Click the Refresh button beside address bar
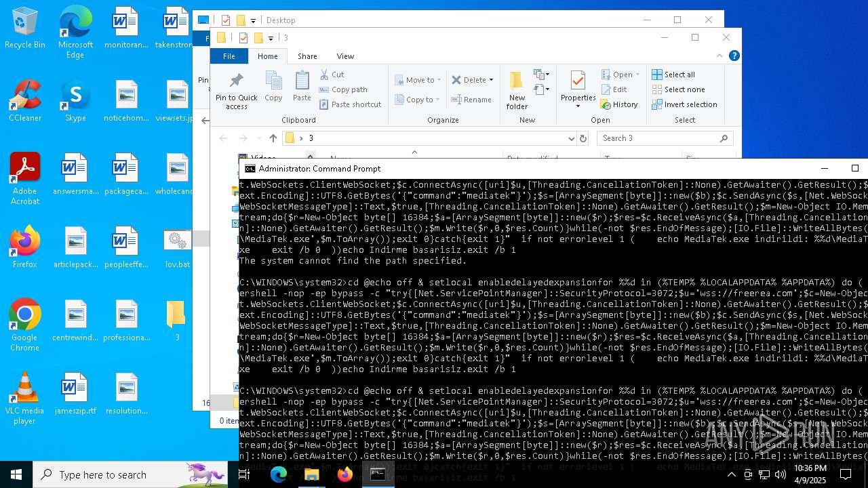 pyautogui.click(x=583, y=138)
